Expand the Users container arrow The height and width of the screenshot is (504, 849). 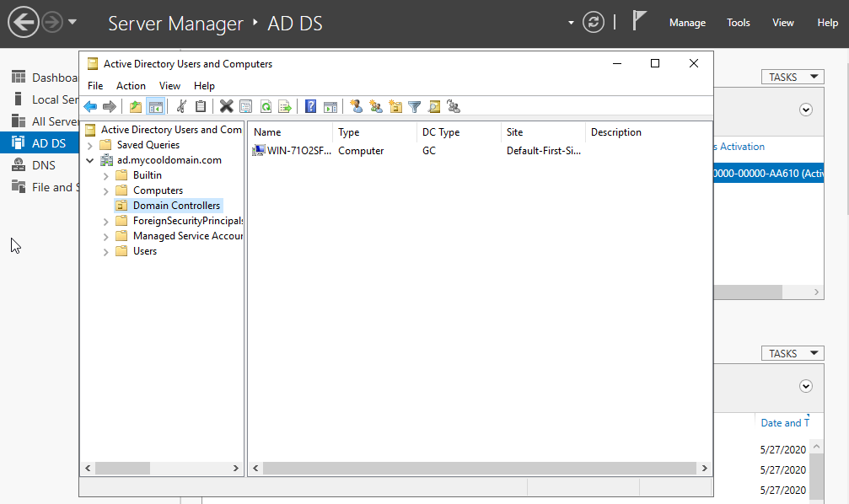pos(105,251)
